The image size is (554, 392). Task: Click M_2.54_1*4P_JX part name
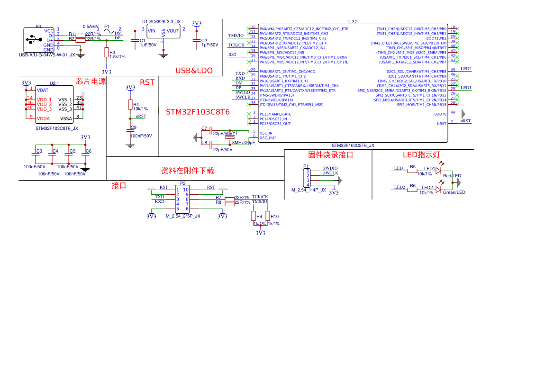(309, 190)
